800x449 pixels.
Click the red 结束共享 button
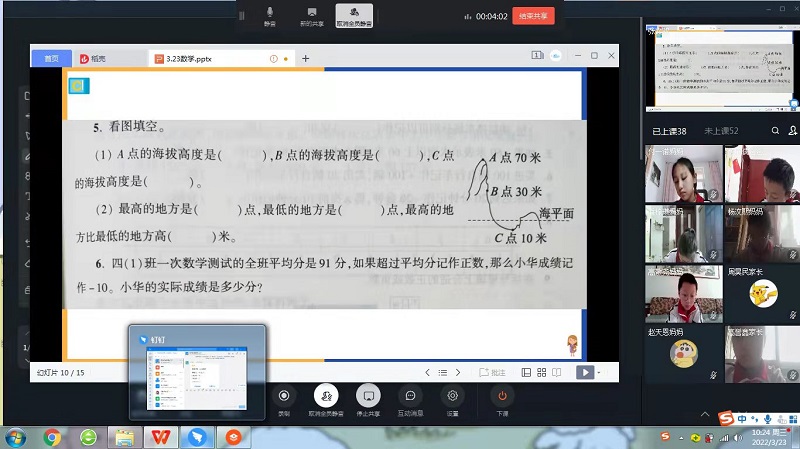coord(533,16)
